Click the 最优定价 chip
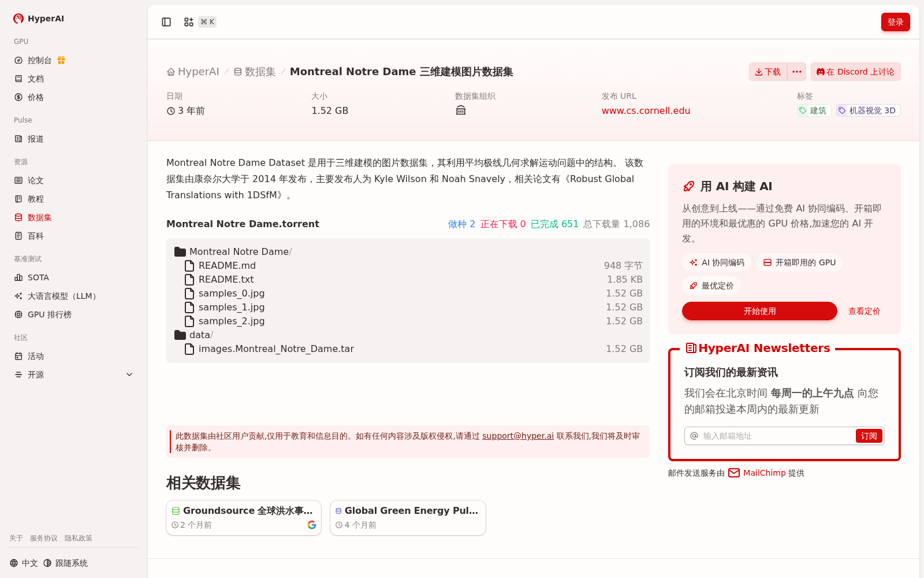 [711, 286]
